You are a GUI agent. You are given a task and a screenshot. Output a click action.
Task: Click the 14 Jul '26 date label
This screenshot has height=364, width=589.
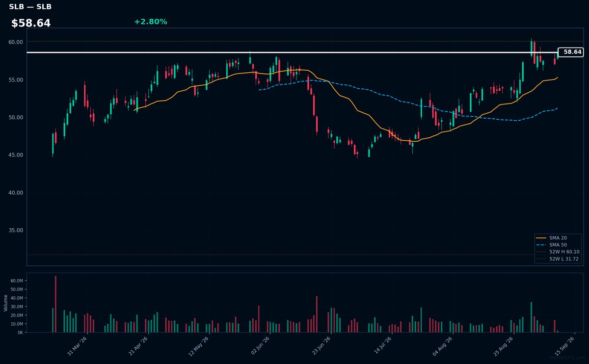point(382,345)
